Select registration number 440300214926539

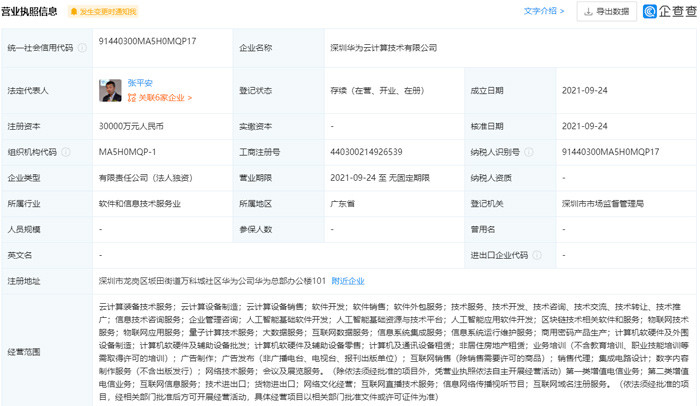(366, 152)
